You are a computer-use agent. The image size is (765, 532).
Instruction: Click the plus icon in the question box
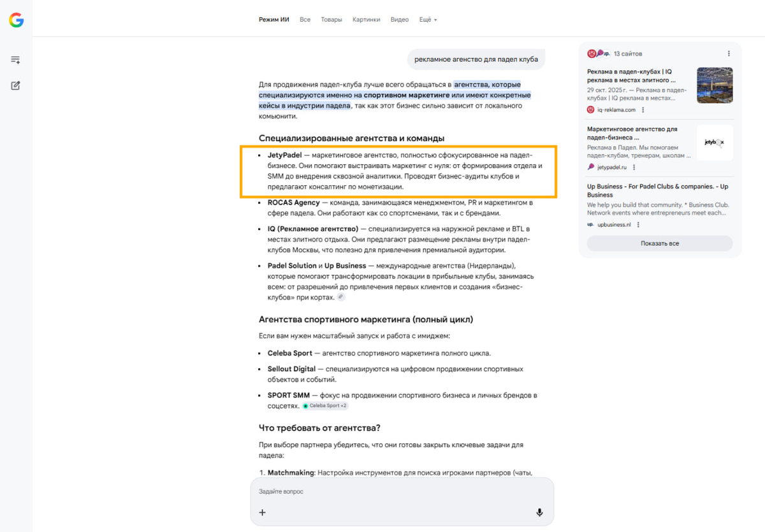tap(261, 512)
